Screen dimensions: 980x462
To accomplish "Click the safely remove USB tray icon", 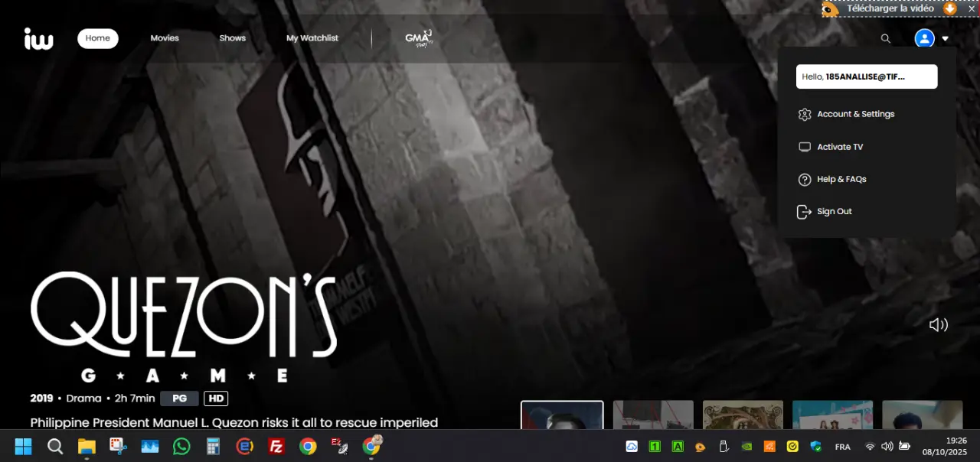I will tap(724, 447).
